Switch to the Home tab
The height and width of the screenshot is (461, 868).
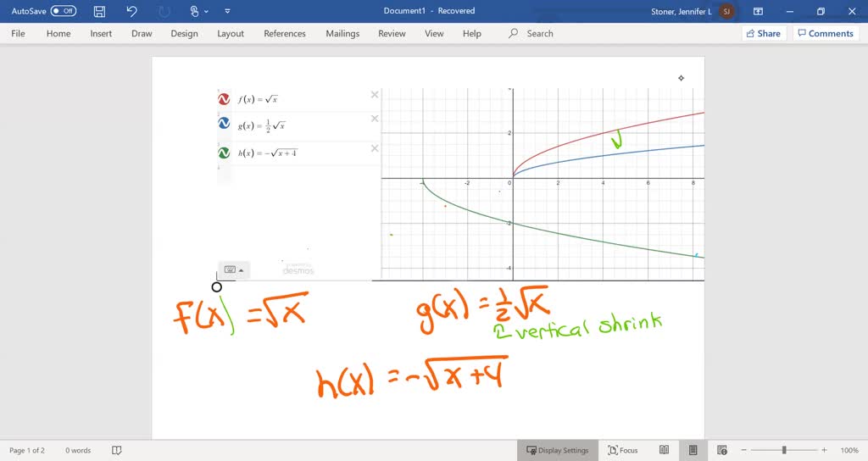(x=58, y=33)
